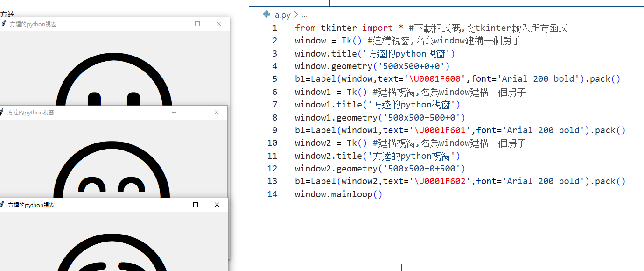
Task: Click the comment text on line 10
Action: click(x=449, y=143)
